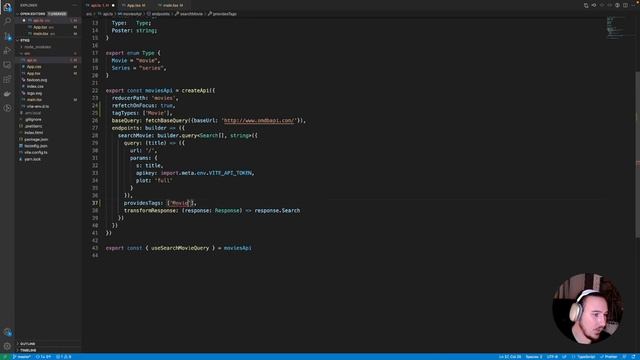Expand the node_modules folder
640x360 pixels.
pyautogui.click(x=38, y=47)
